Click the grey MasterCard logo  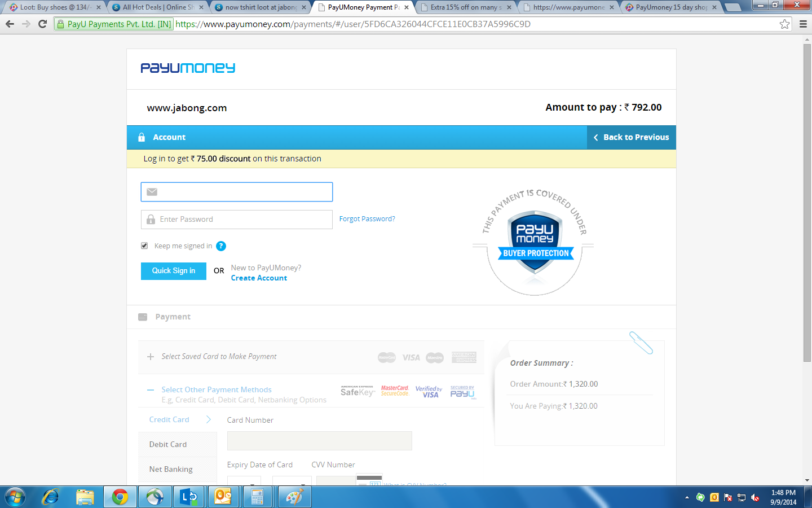click(387, 357)
